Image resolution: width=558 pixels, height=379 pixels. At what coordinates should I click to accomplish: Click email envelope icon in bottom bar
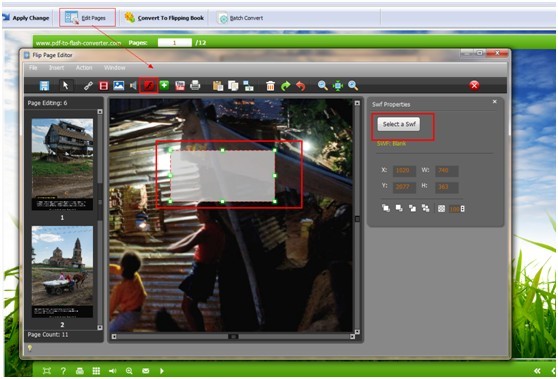(146, 371)
